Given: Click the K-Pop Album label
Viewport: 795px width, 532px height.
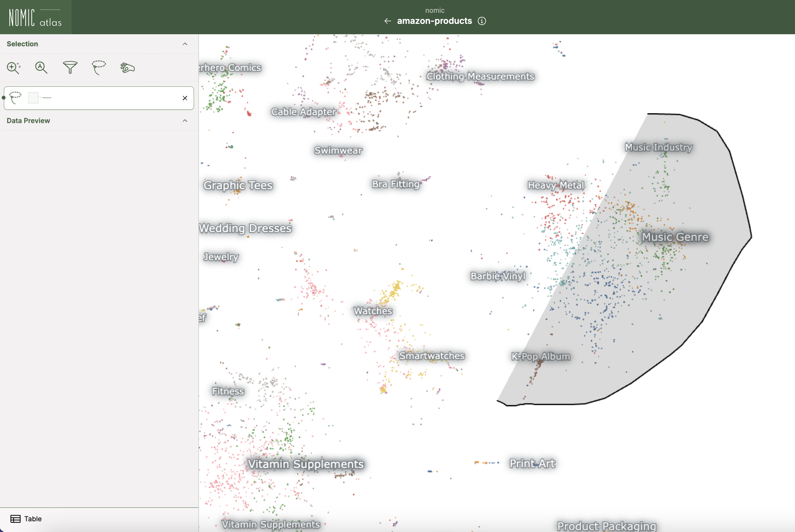Looking at the screenshot, I should 541,356.
